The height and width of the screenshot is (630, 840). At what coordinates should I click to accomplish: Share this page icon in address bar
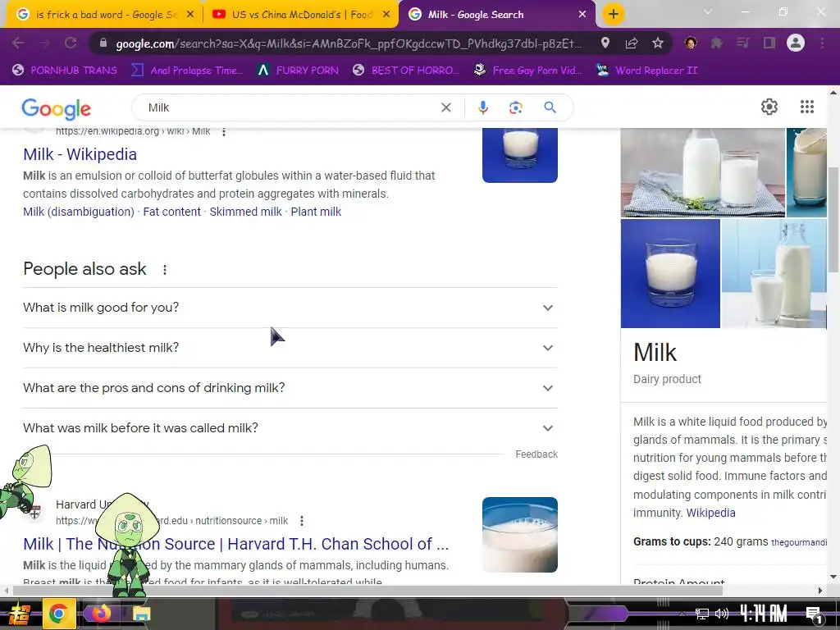pyautogui.click(x=632, y=43)
